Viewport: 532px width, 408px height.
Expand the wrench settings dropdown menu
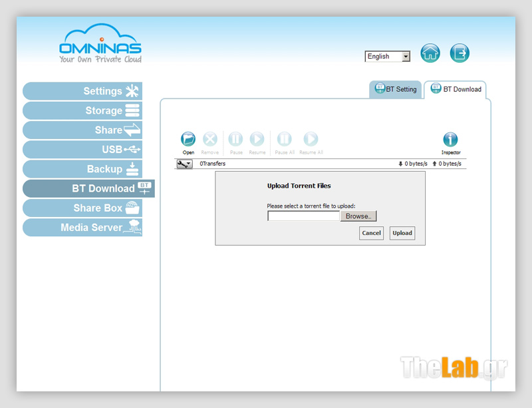(x=184, y=164)
